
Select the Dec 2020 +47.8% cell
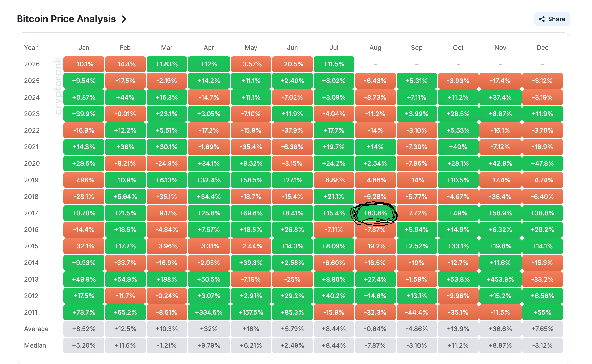point(542,163)
